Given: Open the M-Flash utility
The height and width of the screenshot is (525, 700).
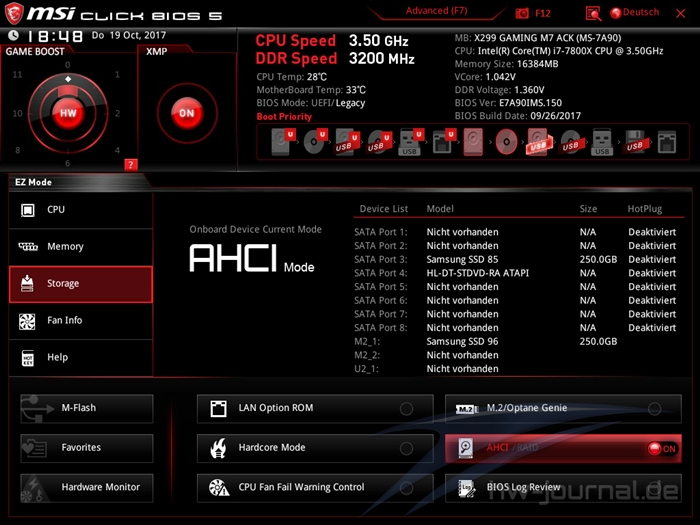Looking at the screenshot, I should tap(87, 408).
